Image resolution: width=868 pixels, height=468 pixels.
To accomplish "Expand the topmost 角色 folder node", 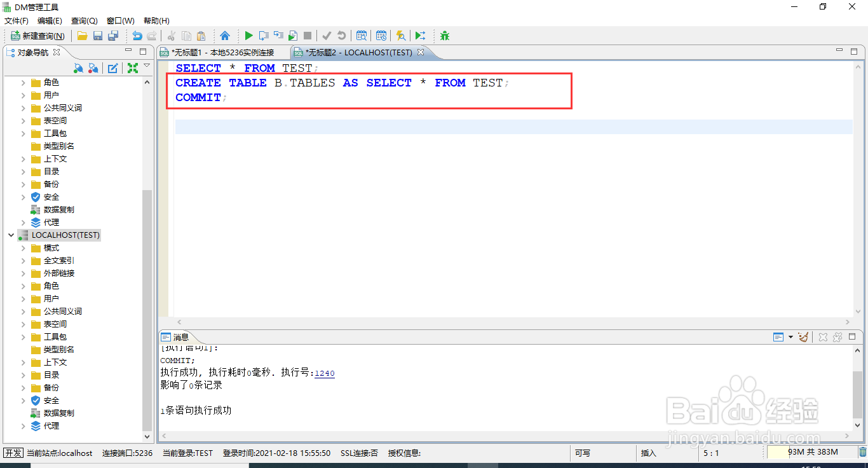I will [x=23, y=83].
